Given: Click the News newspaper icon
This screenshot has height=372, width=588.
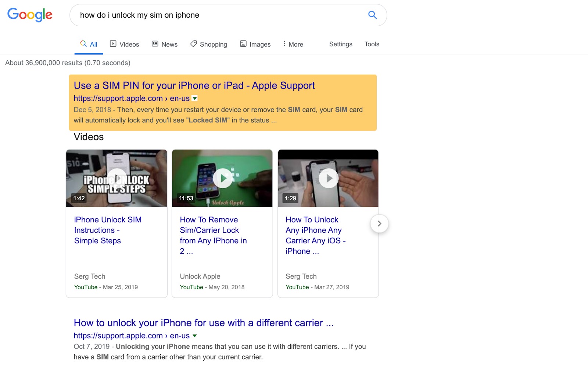Looking at the screenshot, I should tap(155, 44).
